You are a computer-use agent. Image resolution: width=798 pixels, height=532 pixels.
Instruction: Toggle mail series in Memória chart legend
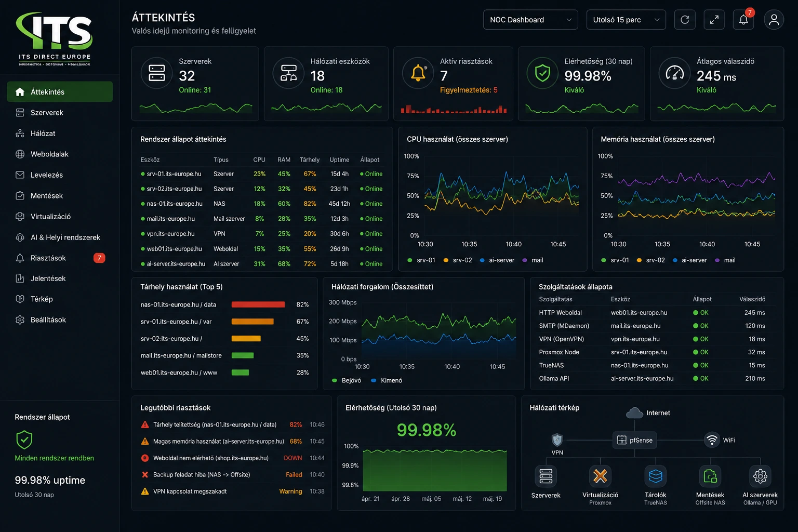(x=725, y=260)
